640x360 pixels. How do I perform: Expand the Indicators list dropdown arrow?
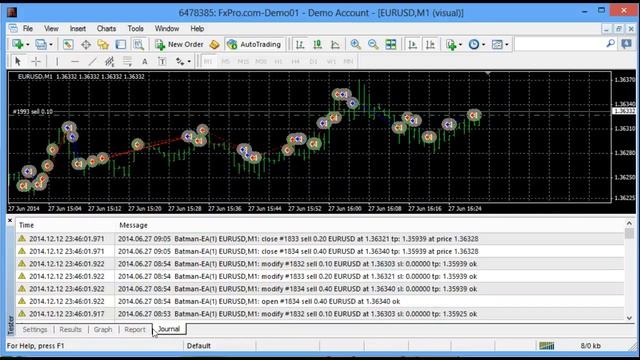click(x=460, y=44)
